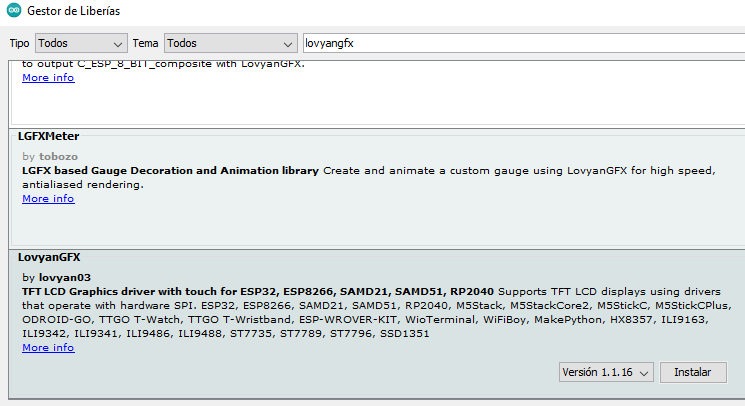Focus the lovyangfx search field
This screenshot has height=406, width=745.
524,43
